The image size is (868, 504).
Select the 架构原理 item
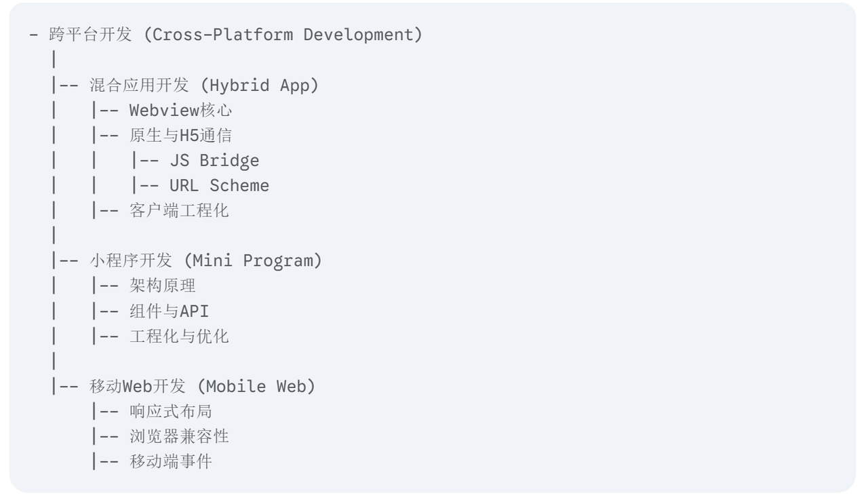click(163, 286)
